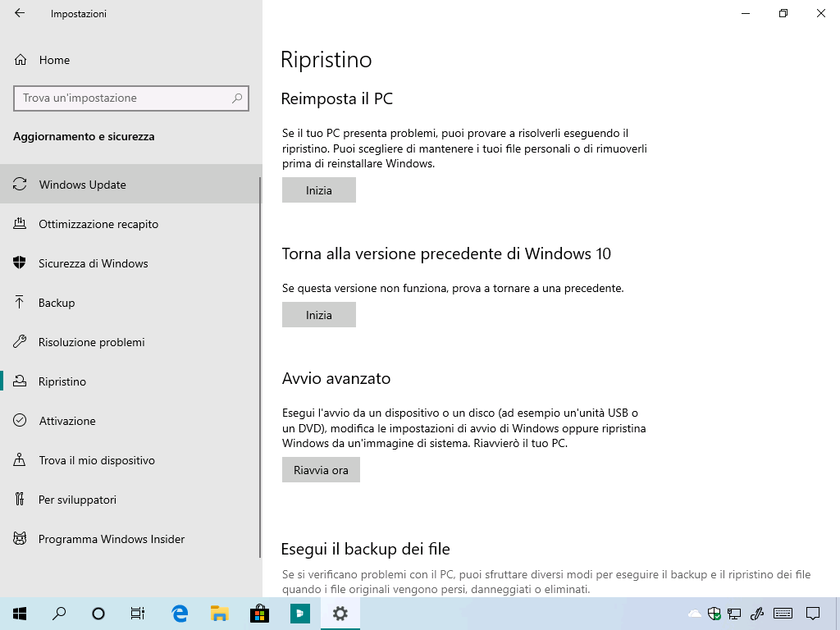This screenshot has width=840, height=630.
Task: Minimize the Impostazioni window
Action: [x=746, y=13]
